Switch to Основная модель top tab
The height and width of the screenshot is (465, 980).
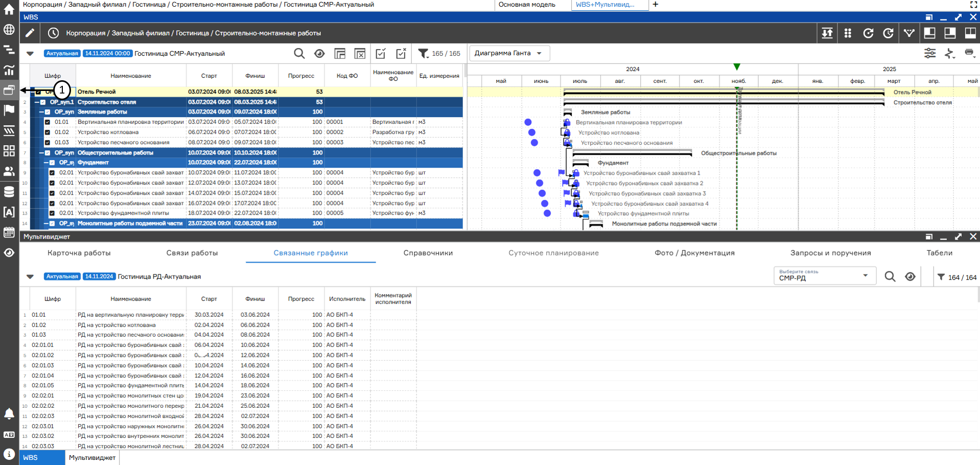point(527,5)
